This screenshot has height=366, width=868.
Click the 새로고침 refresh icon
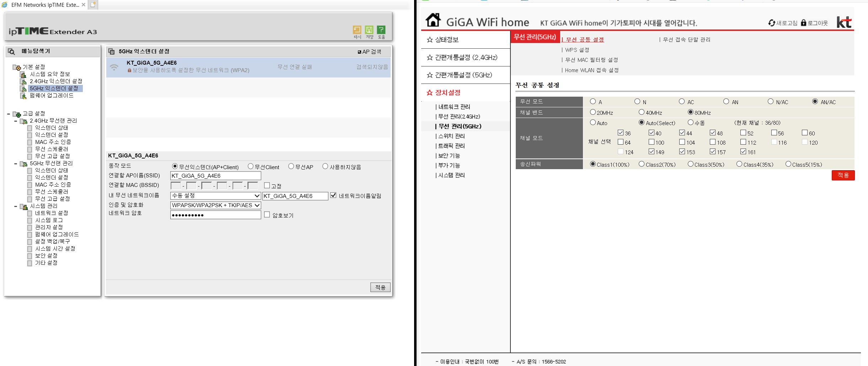(x=771, y=23)
